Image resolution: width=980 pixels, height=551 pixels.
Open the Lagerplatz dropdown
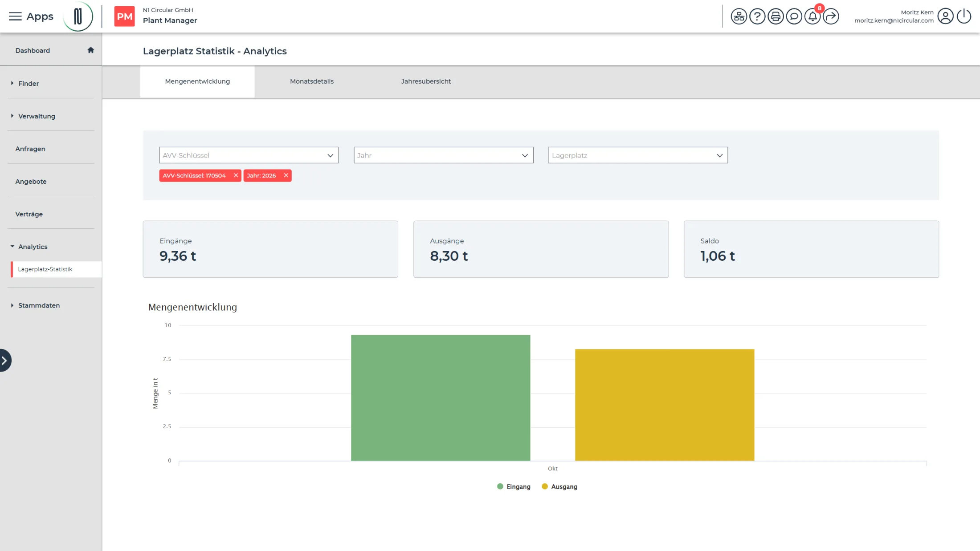point(638,155)
